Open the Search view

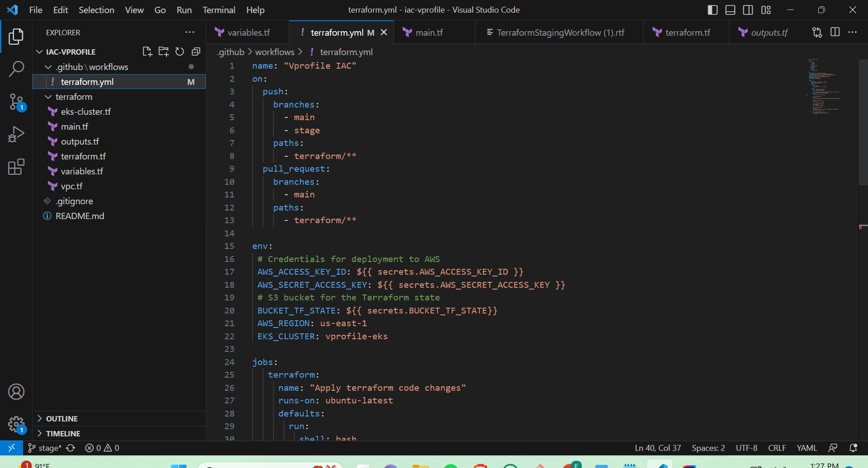pos(16,69)
